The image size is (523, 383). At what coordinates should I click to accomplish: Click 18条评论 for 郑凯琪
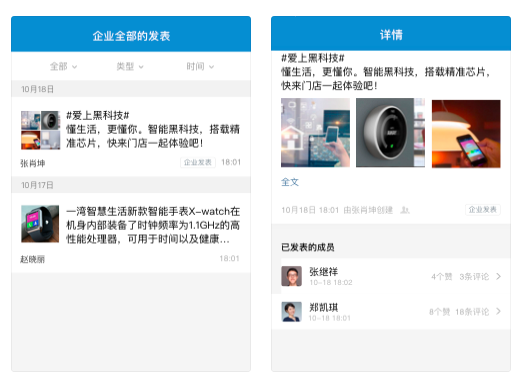tap(472, 312)
